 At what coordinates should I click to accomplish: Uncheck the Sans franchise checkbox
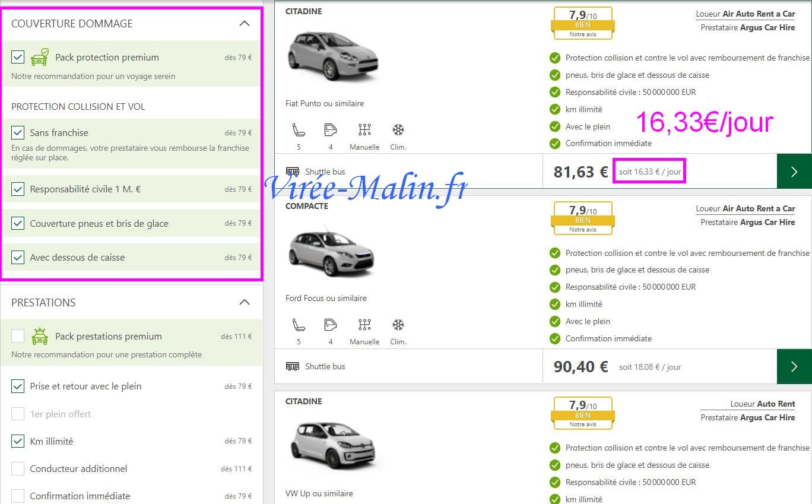tap(18, 132)
